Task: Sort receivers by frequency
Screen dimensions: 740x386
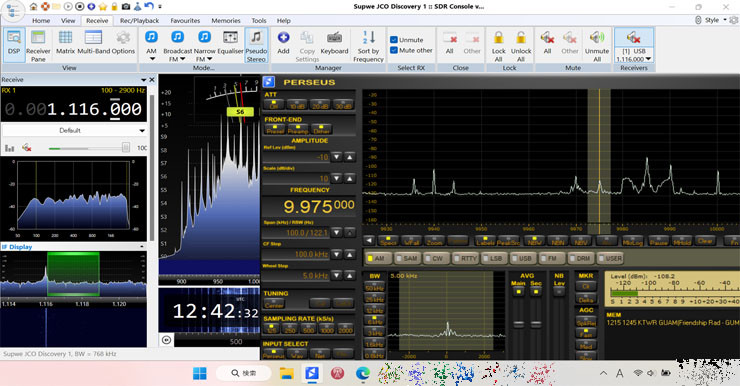Action: (368, 46)
